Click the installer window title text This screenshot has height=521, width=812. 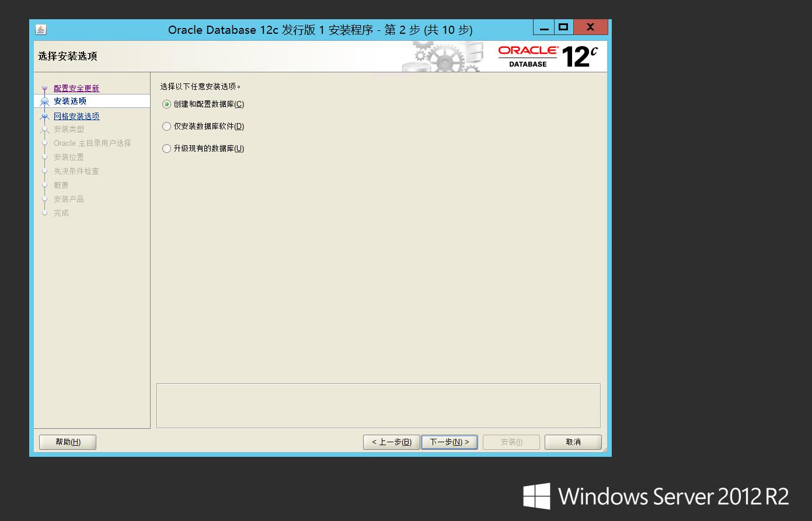(320, 30)
